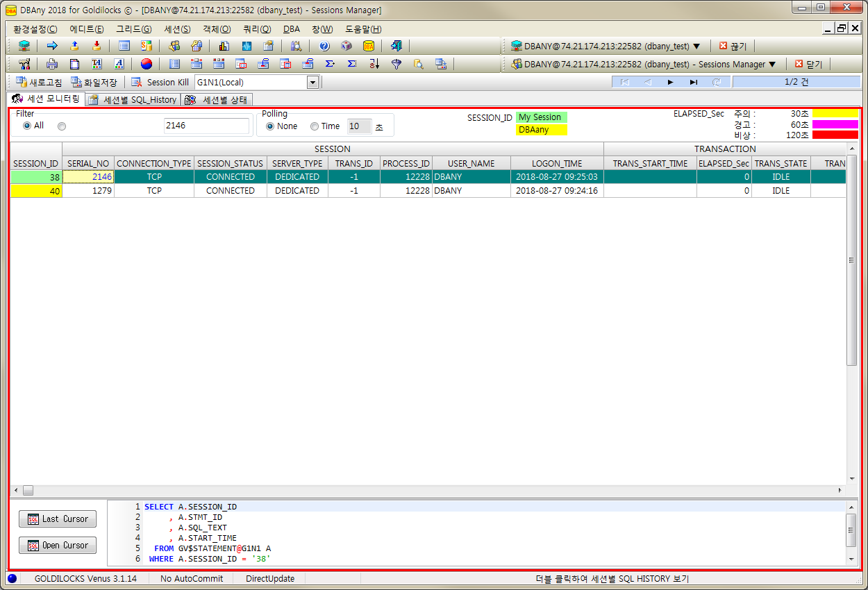868x590 pixels.
Task: Click the sigma-plus sum icon
Action: 330,64
